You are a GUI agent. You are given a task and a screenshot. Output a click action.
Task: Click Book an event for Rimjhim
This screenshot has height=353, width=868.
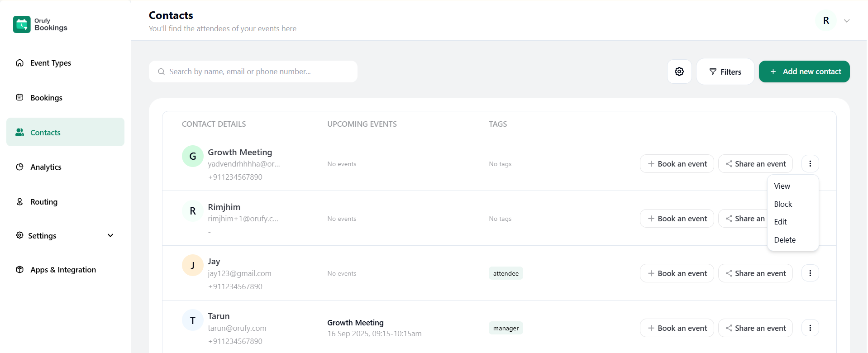(677, 219)
